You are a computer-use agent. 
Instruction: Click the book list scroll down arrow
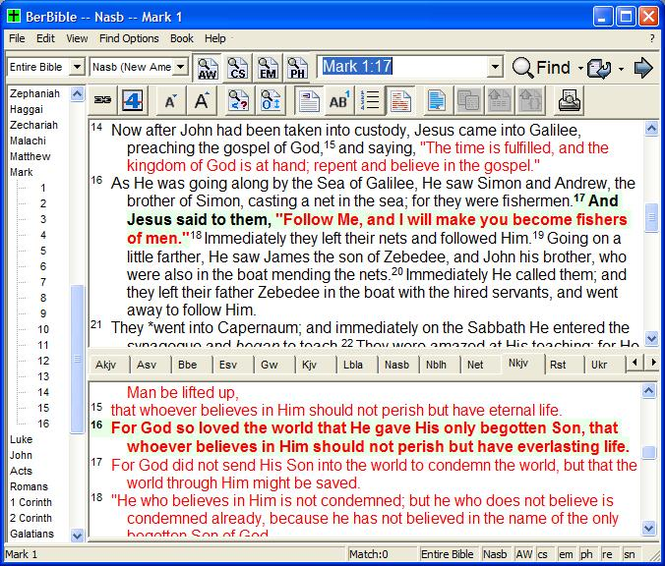77,535
